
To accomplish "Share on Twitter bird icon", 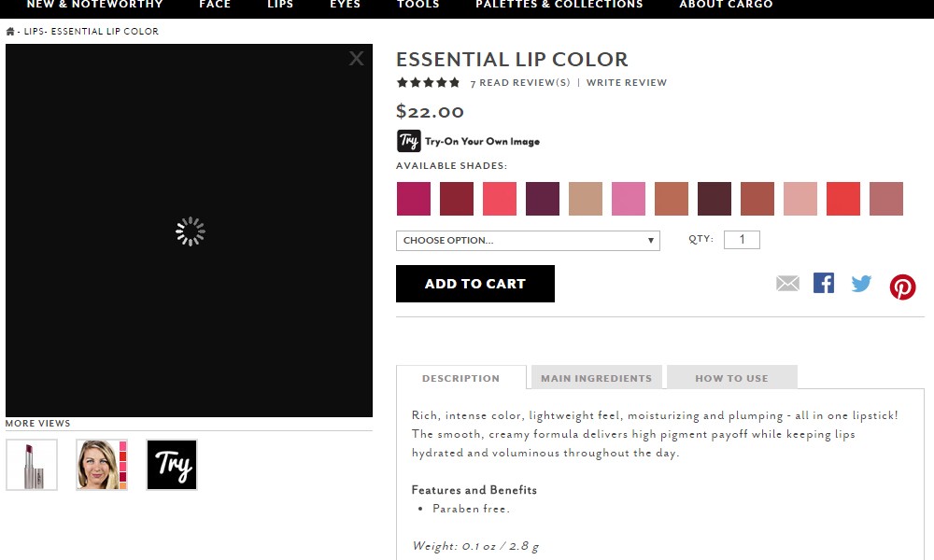I will coord(861,284).
